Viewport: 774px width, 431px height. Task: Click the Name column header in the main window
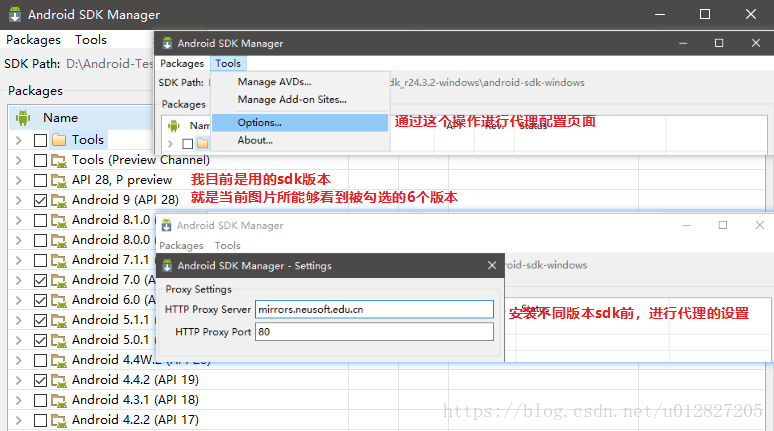pos(60,118)
